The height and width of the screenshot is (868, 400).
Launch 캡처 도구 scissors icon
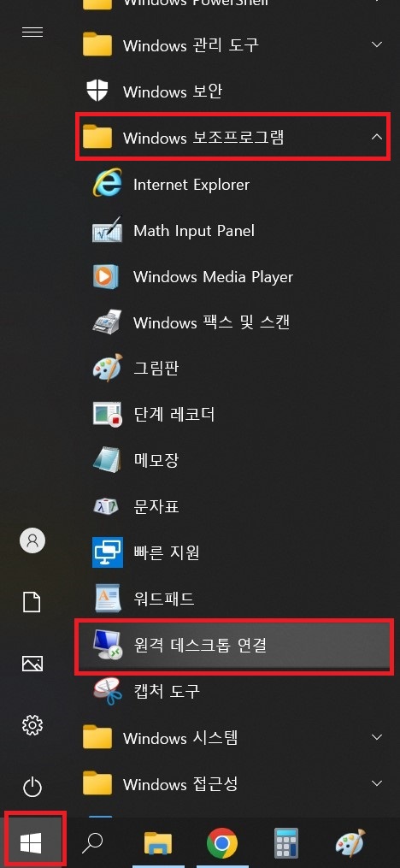[x=108, y=690]
